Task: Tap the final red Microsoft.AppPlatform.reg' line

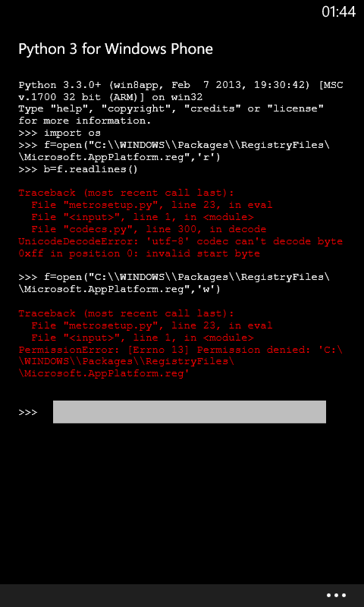Action: point(104,374)
